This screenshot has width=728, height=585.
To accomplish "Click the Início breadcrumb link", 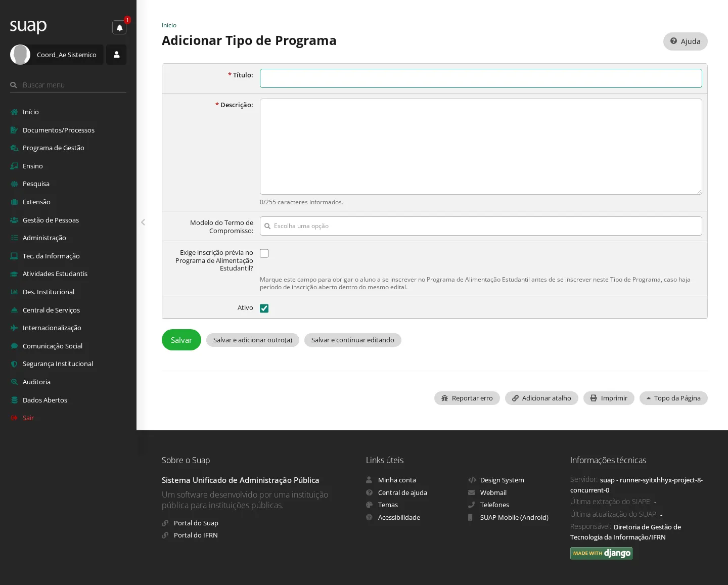I will pos(169,25).
